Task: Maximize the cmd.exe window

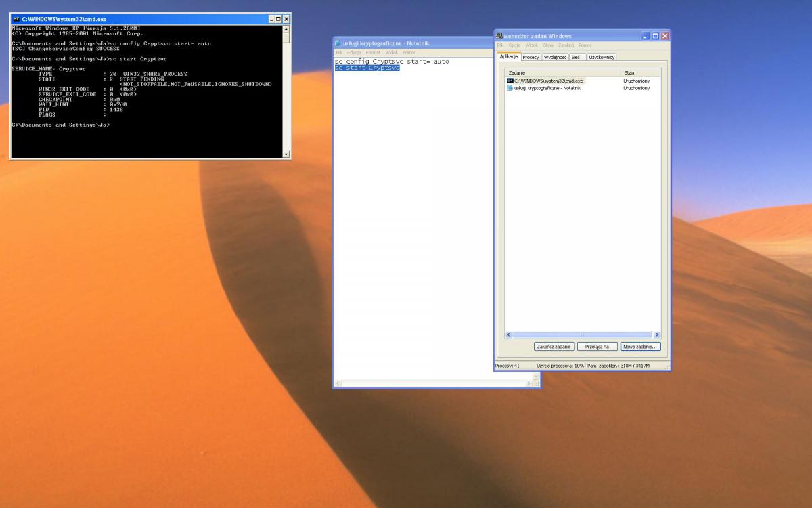Action: pyautogui.click(x=279, y=19)
